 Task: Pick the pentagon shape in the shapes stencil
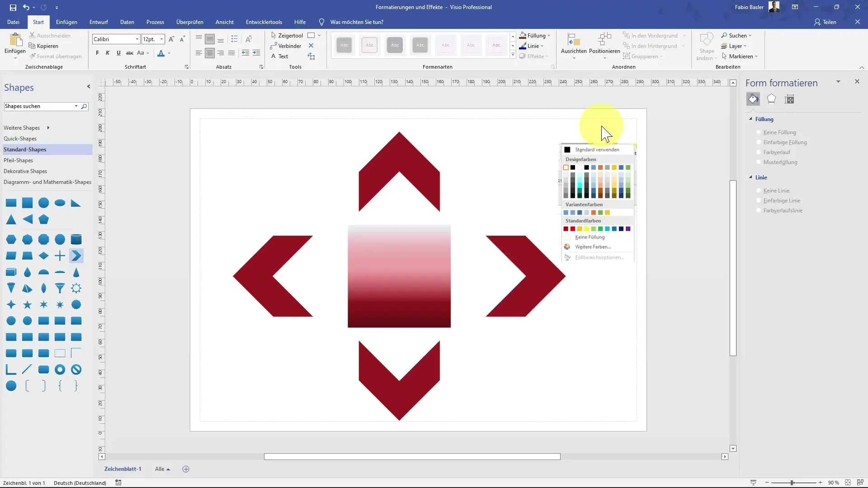tap(43, 220)
